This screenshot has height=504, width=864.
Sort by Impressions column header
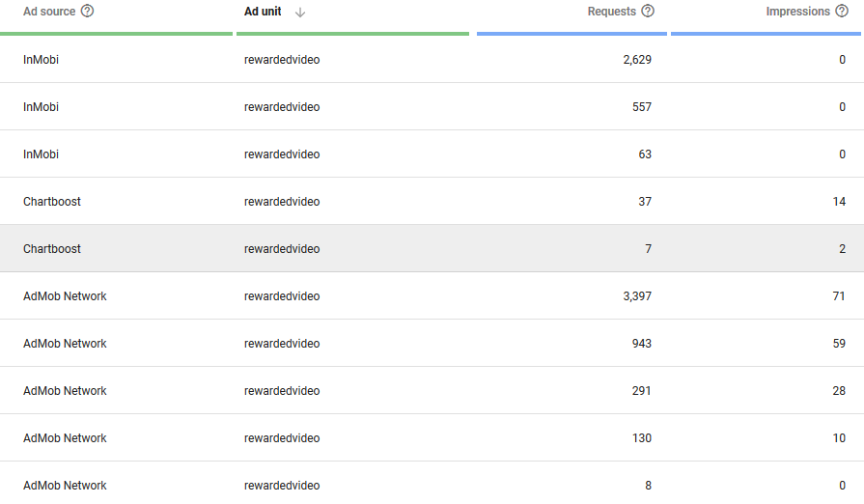click(x=797, y=12)
